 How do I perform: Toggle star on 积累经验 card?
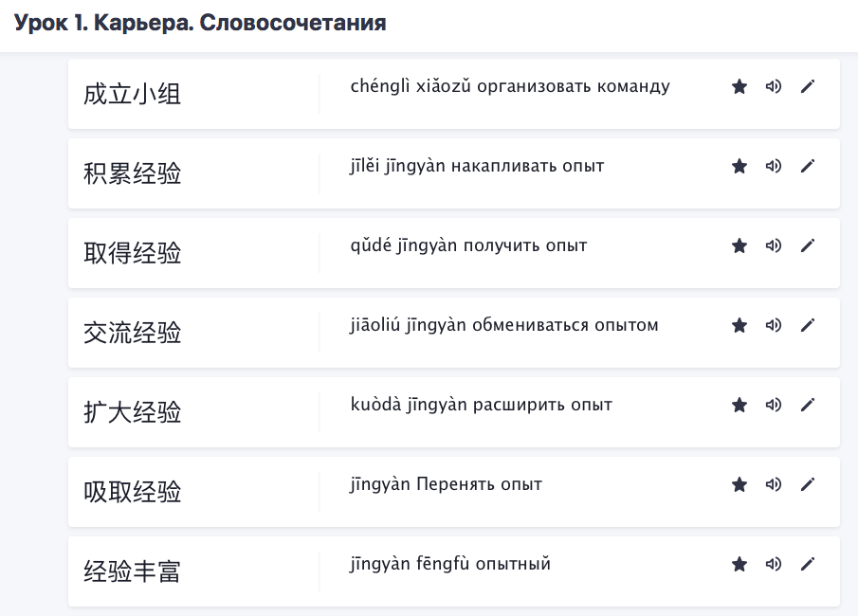[x=739, y=166]
